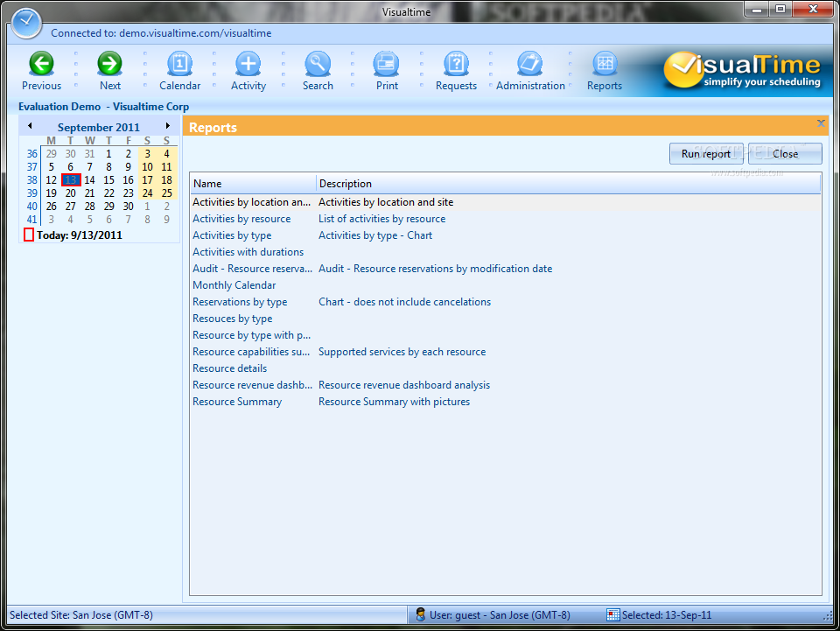Click 'Activities by type - Chart' description
This screenshot has height=631, width=840.
[x=375, y=235]
